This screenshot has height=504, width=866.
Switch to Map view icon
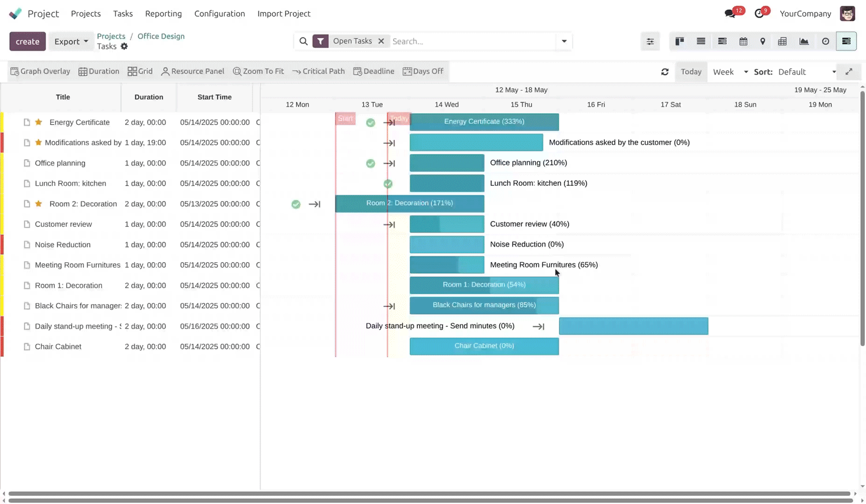click(763, 41)
